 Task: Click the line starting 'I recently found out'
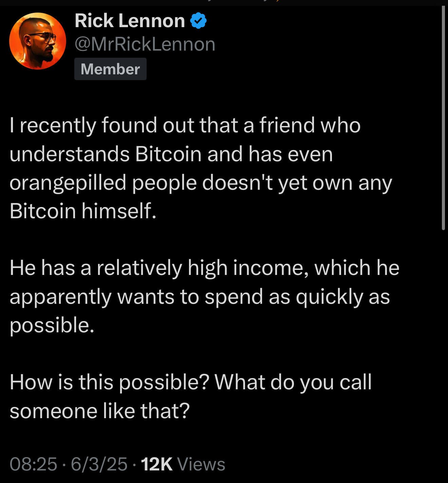(185, 125)
